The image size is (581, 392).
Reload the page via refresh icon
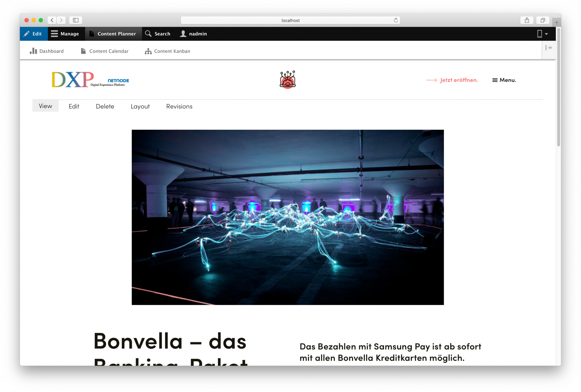click(395, 20)
